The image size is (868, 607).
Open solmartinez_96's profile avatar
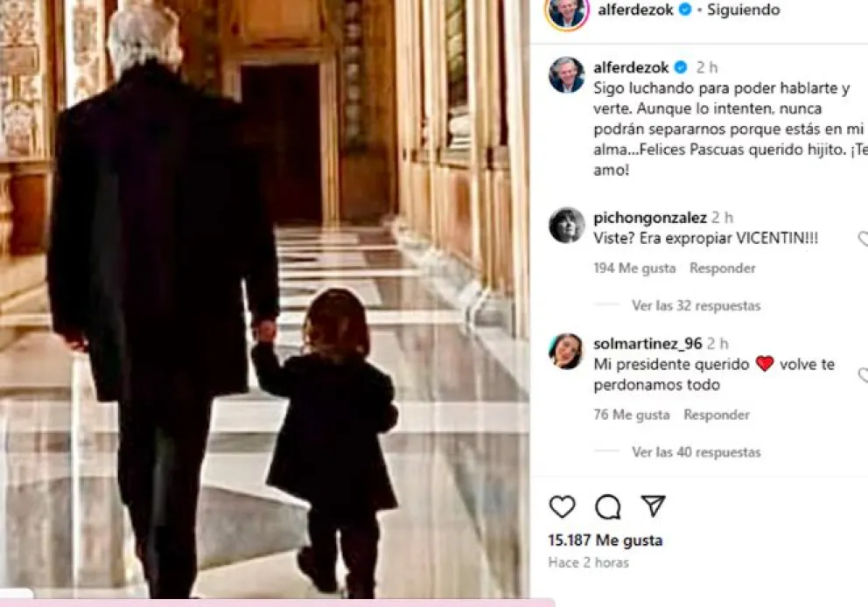tap(566, 352)
